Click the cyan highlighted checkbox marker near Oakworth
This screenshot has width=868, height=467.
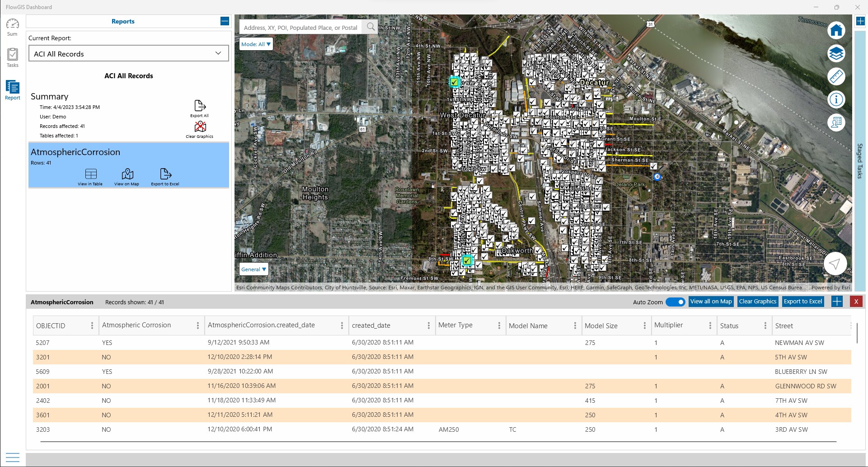click(x=467, y=260)
